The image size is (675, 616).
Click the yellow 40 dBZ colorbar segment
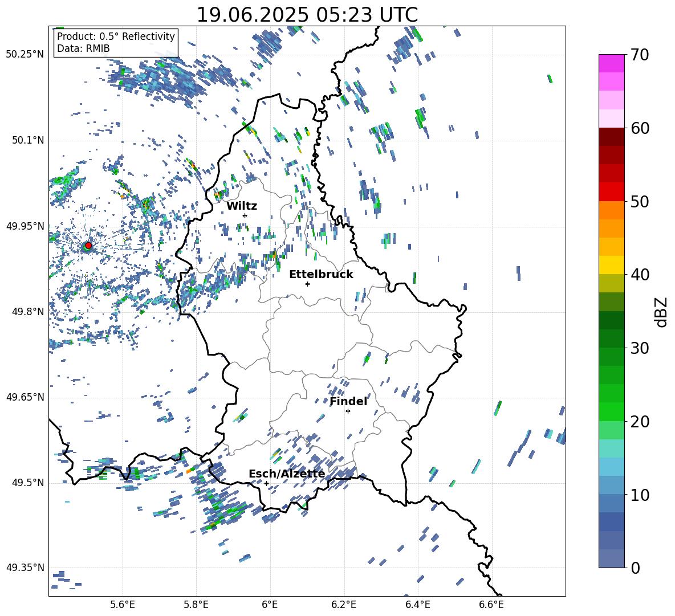pyautogui.click(x=611, y=265)
